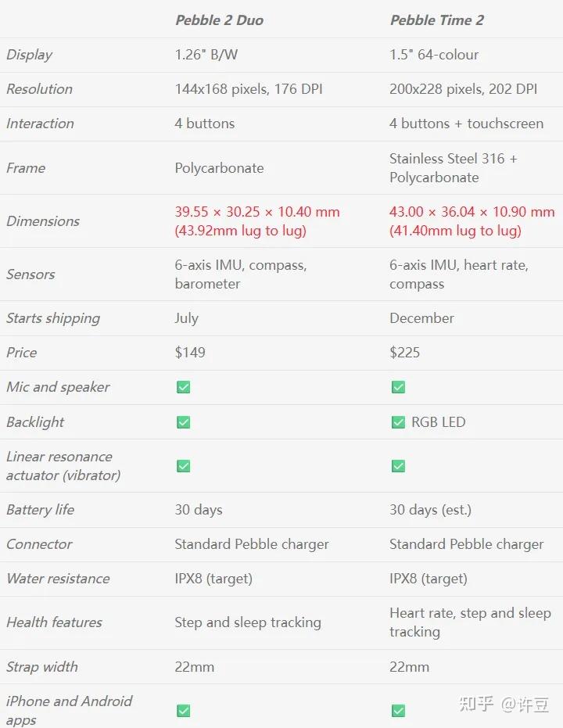Click the green checkmark beside RGB LED
The width and height of the screenshot is (563, 728).
(398, 422)
